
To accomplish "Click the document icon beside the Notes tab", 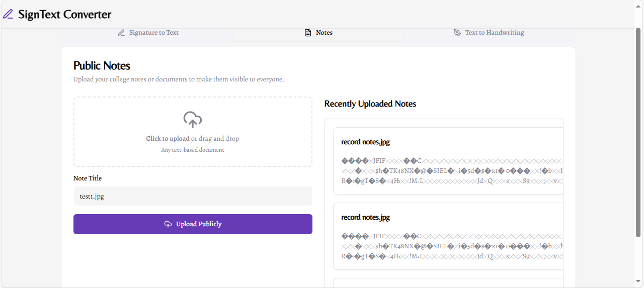I will pyautogui.click(x=308, y=33).
